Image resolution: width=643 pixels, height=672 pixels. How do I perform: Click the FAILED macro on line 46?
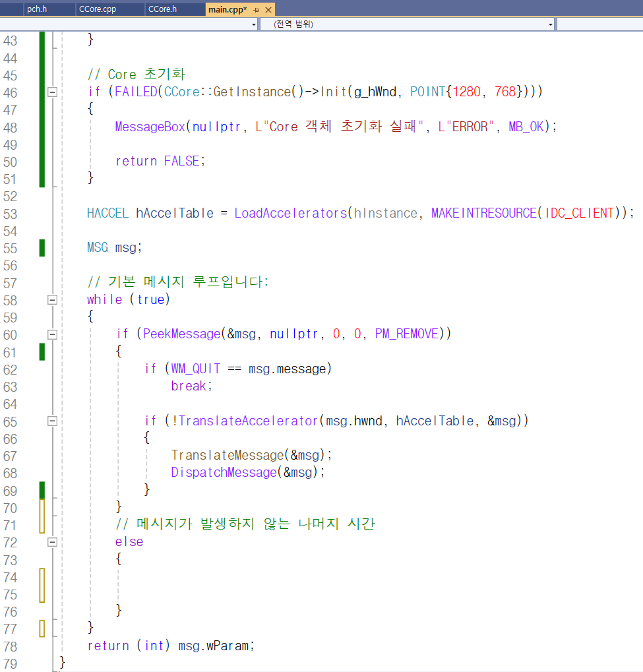coord(135,92)
